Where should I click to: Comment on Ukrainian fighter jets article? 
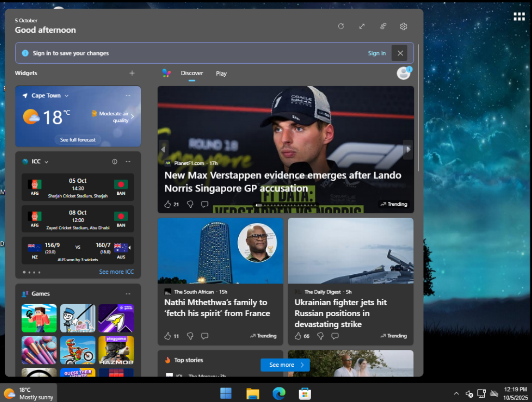pos(335,336)
